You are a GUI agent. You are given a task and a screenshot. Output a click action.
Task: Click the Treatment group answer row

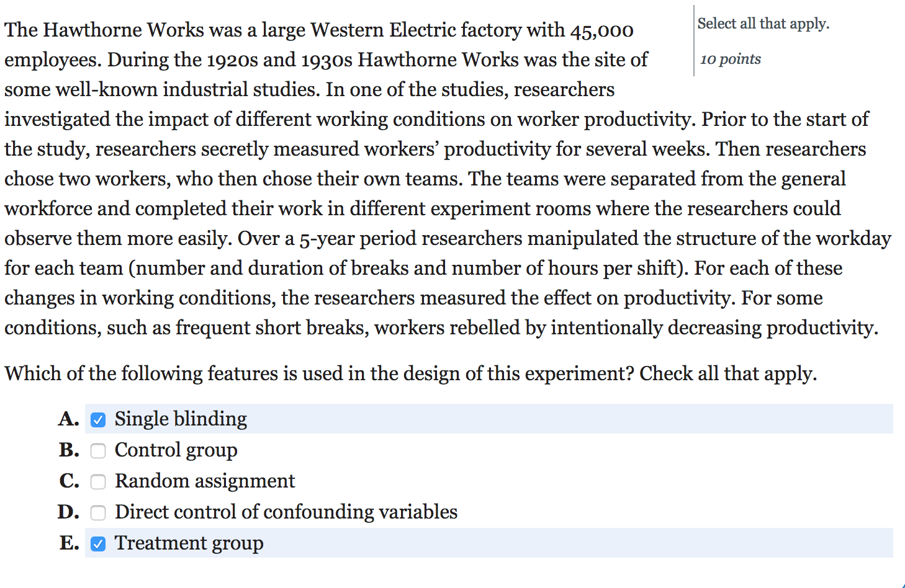pos(188,543)
